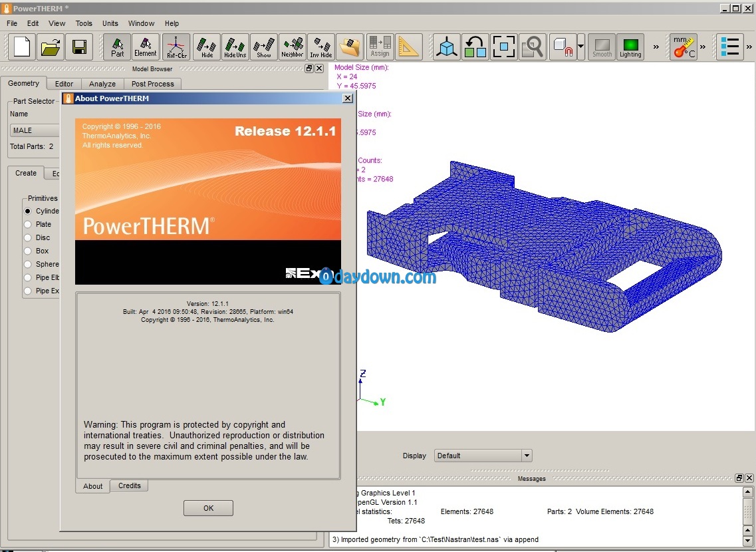Image resolution: width=756 pixels, height=552 pixels.
Task: Click the list view icon in toolbar
Action: [730, 47]
